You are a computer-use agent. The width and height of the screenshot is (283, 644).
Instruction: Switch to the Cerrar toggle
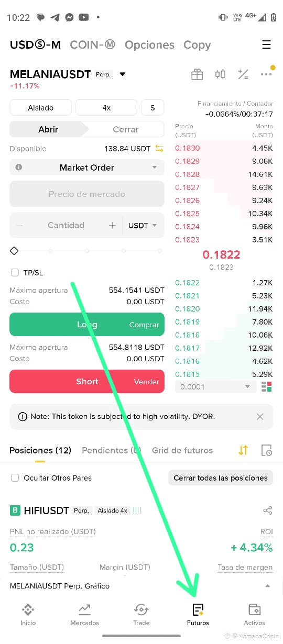click(126, 129)
